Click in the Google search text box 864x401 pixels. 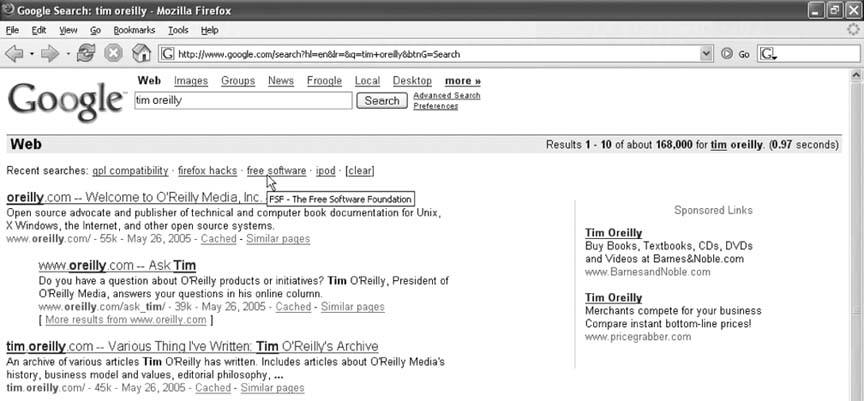[242, 101]
